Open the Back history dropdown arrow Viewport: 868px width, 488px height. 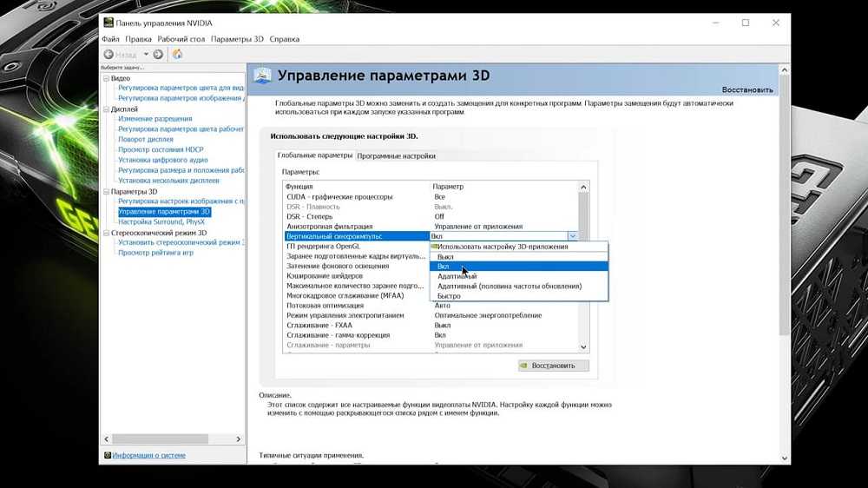[146, 54]
